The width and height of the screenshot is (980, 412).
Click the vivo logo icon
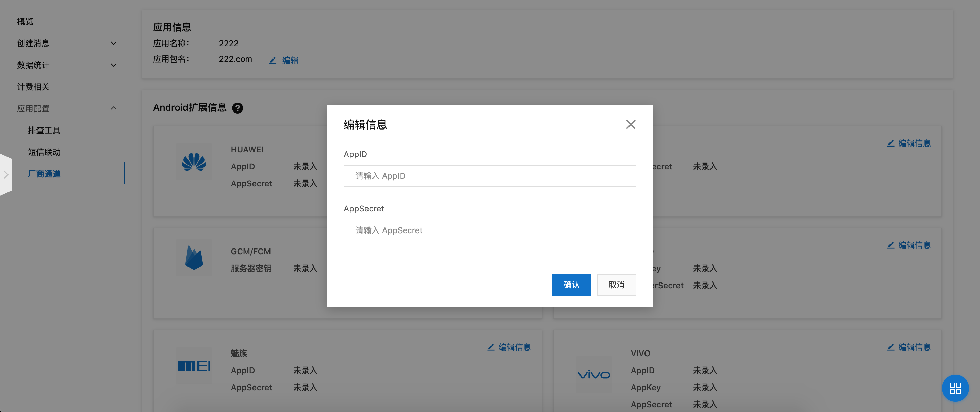pyautogui.click(x=594, y=375)
